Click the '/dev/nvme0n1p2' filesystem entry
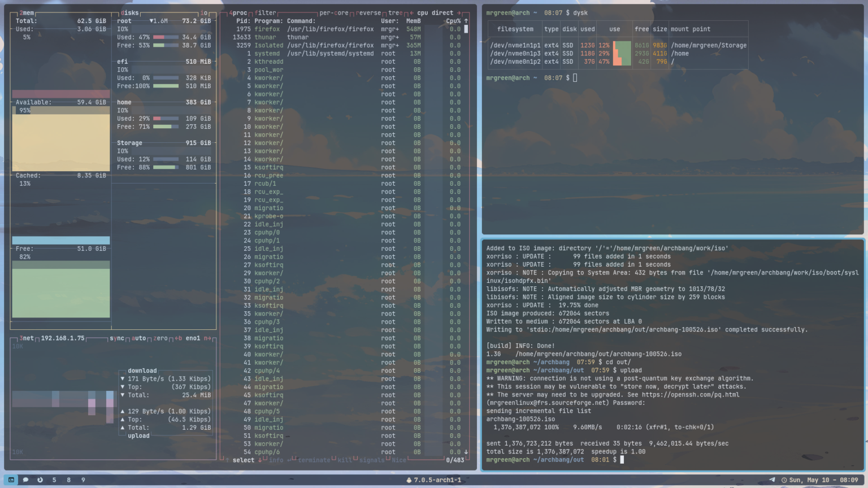The image size is (868, 488). coord(515,62)
